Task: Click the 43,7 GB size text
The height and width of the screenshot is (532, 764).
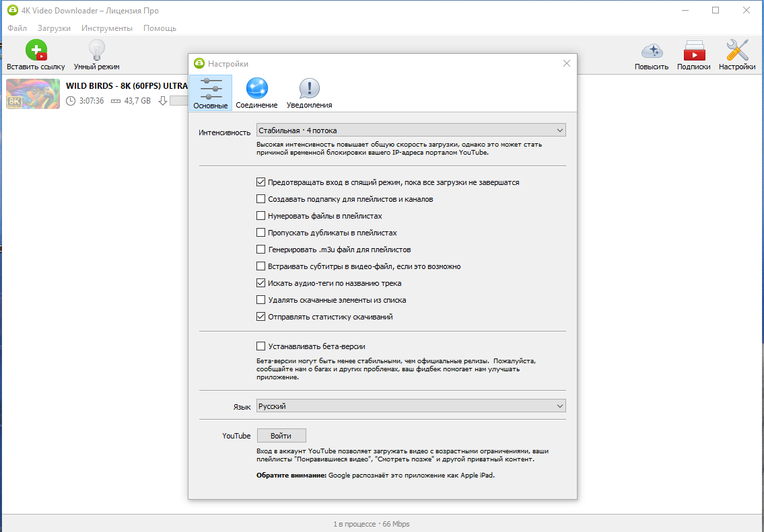Action: (x=137, y=101)
